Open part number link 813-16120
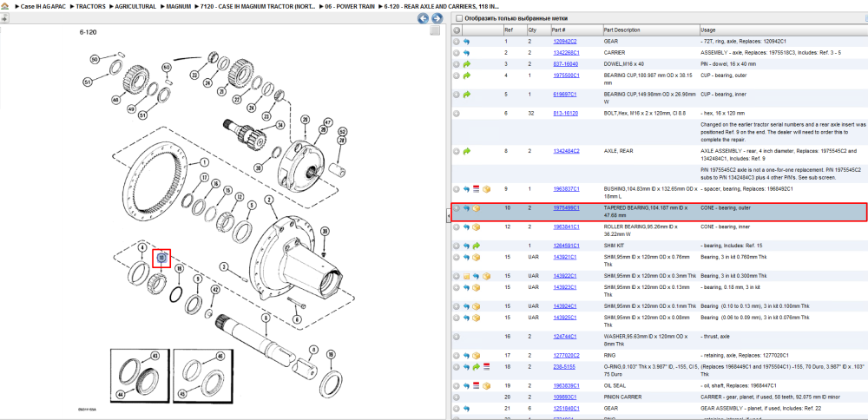This screenshot has height=420, width=868. click(x=566, y=114)
